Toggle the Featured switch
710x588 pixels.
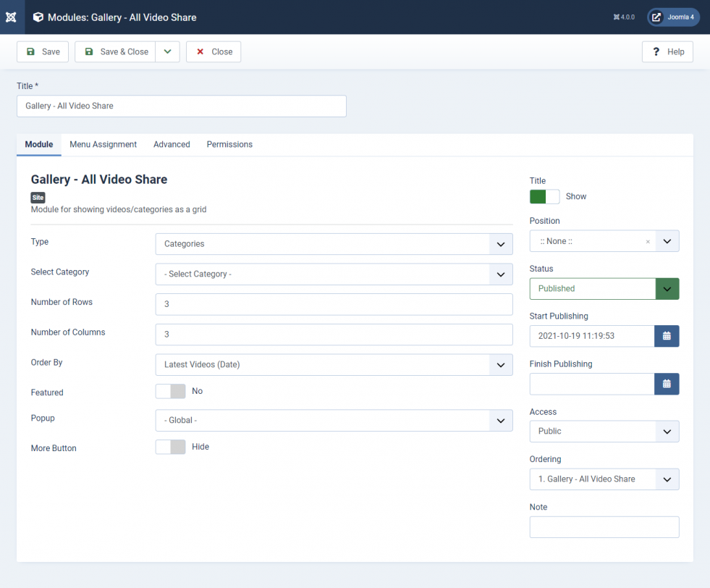tap(171, 391)
